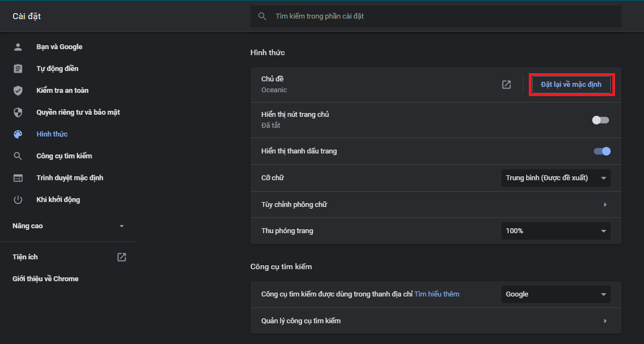
Task: Click the search magnifier icon in settings search bar
Action: 262,16
